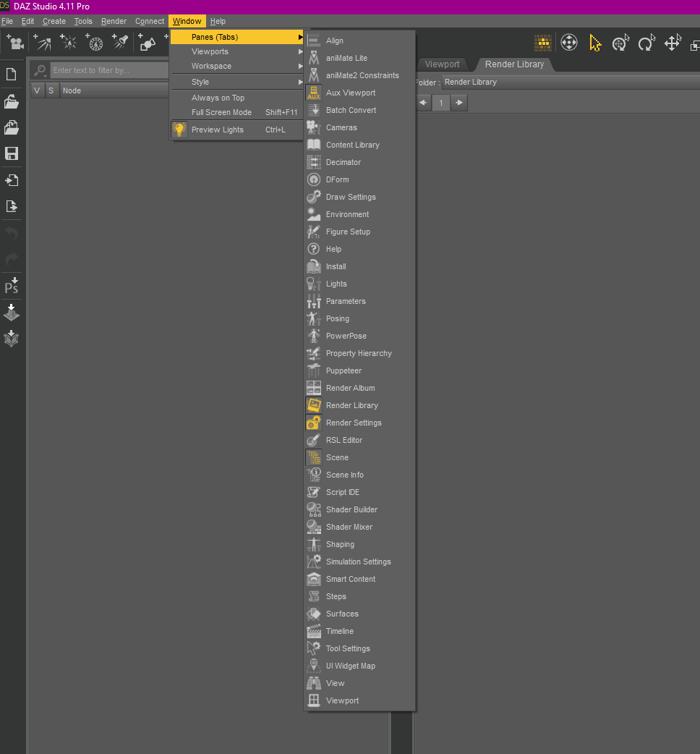The width and height of the screenshot is (700, 754).
Task: Go to previous Render Library page
Action: [x=423, y=103]
